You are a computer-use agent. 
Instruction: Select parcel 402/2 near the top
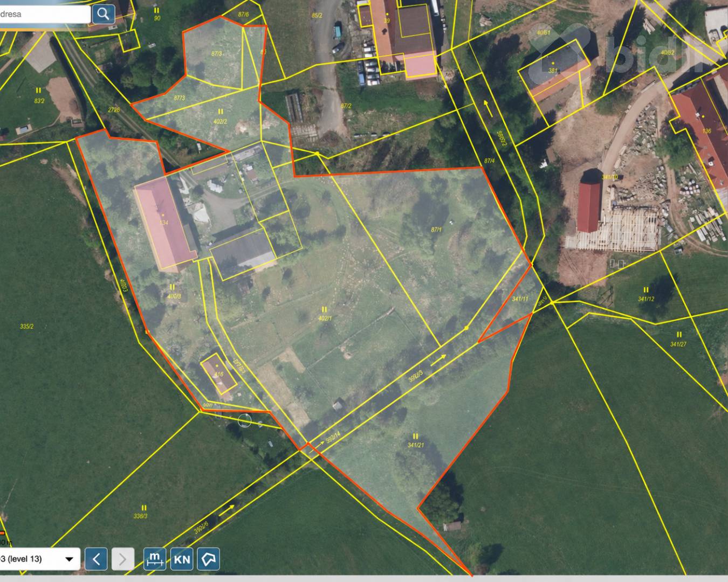click(220, 122)
